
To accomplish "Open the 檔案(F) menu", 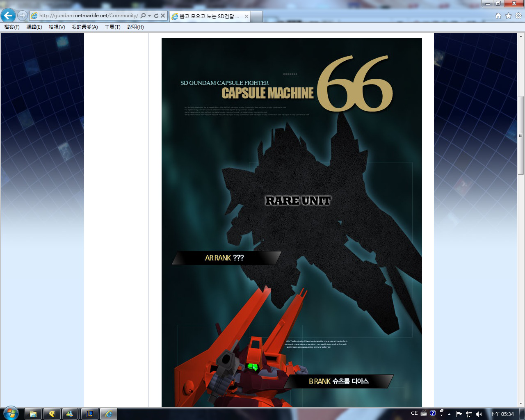I will (12, 27).
